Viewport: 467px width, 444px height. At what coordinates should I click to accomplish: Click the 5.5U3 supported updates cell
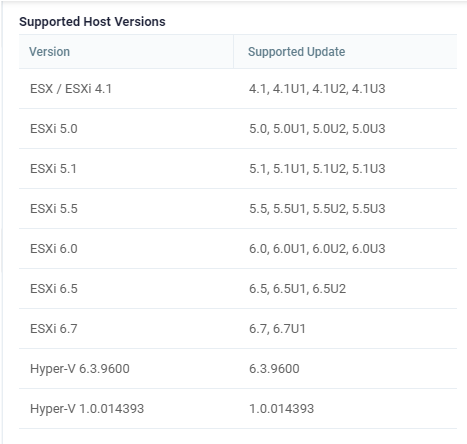tap(345, 209)
